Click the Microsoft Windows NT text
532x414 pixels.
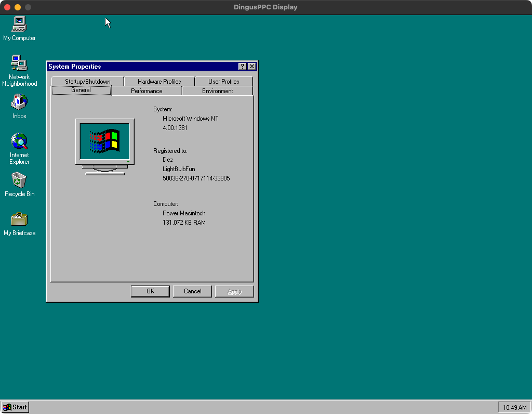click(x=190, y=119)
